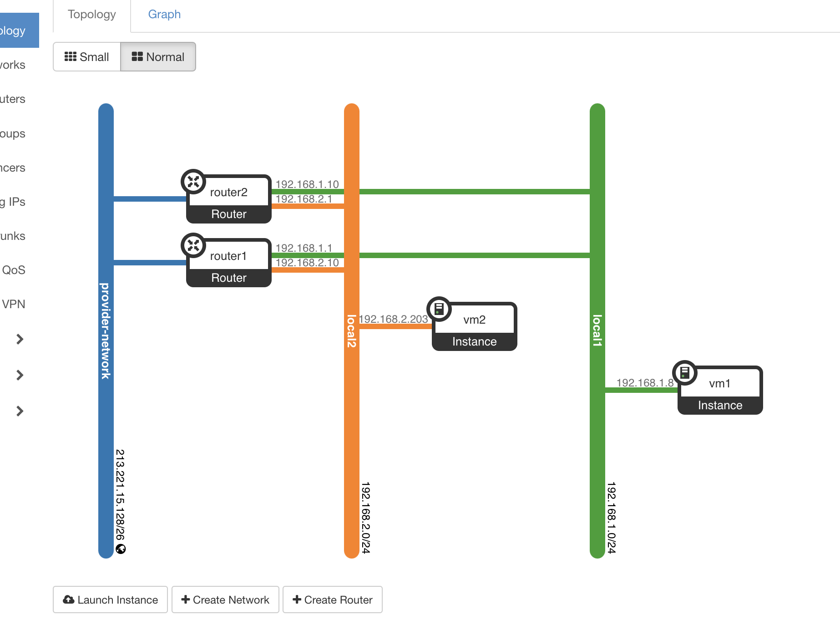Switch topology to Small view

[87, 57]
